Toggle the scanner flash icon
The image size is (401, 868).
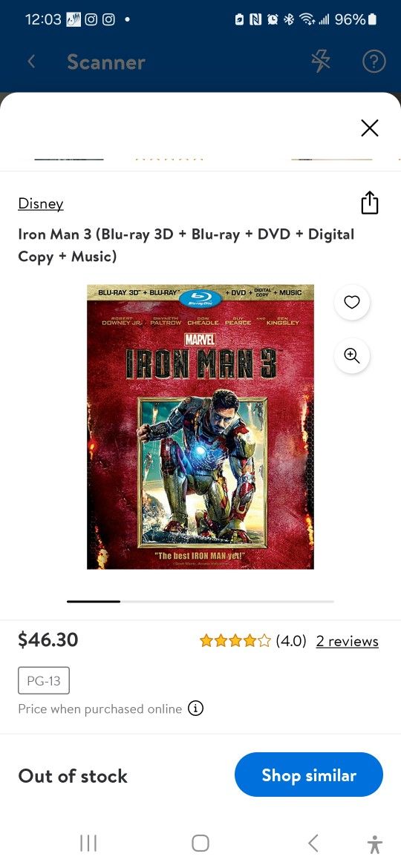point(321,62)
